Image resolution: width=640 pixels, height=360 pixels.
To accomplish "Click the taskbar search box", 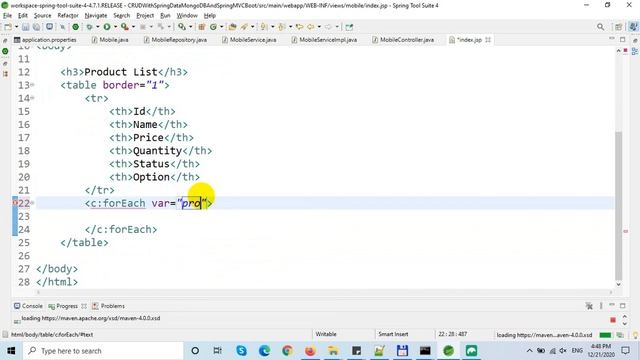I will [x=103, y=351].
